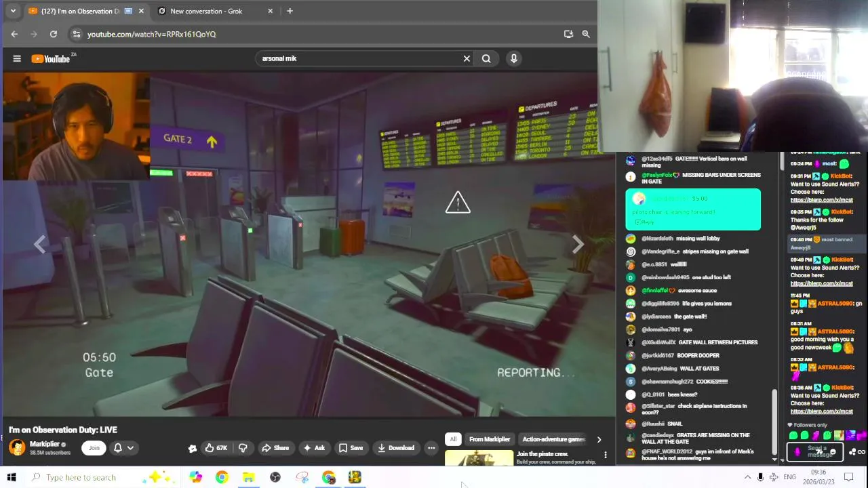Open the Snipping Tool taskbar icon
Screen dimensions: 868x488
302,477
